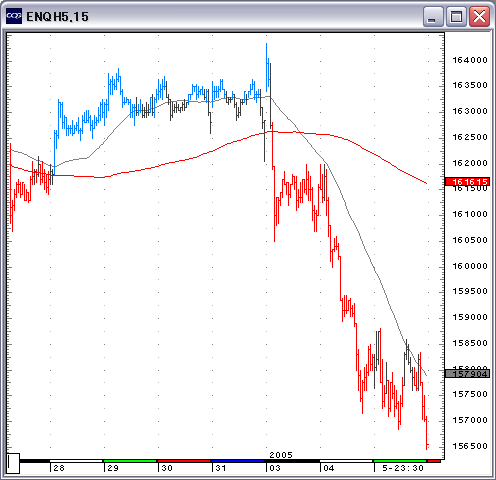The width and height of the screenshot is (496, 480).
Task: Click the gray 157904 price label
Action: coord(467,374)
